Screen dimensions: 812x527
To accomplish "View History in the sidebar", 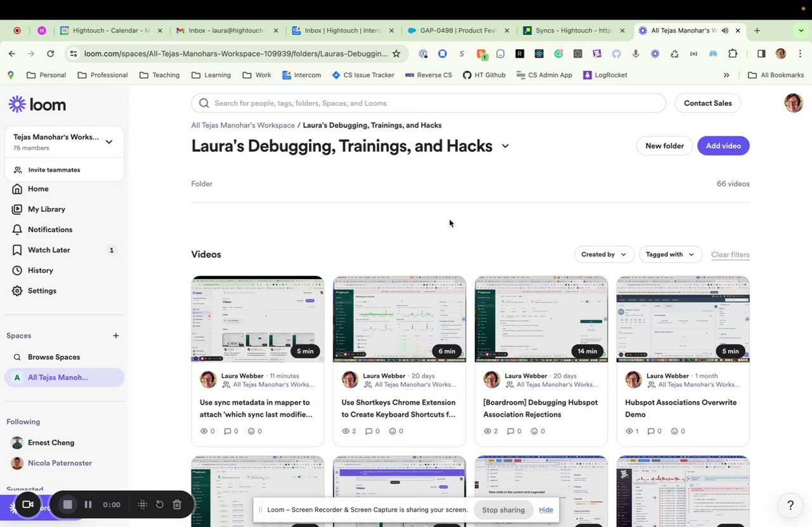I will pyautogui.click(x=41, y=270).
